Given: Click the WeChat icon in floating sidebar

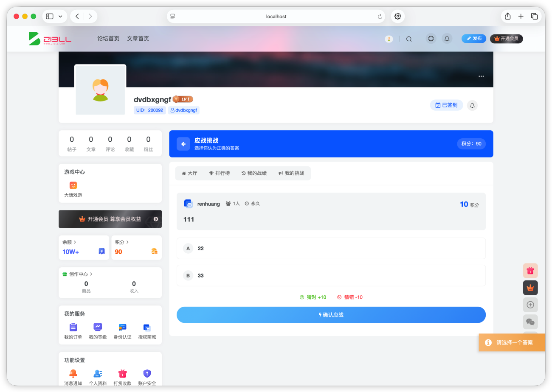Looking at the screenshot, I should (x=530, y=322).
